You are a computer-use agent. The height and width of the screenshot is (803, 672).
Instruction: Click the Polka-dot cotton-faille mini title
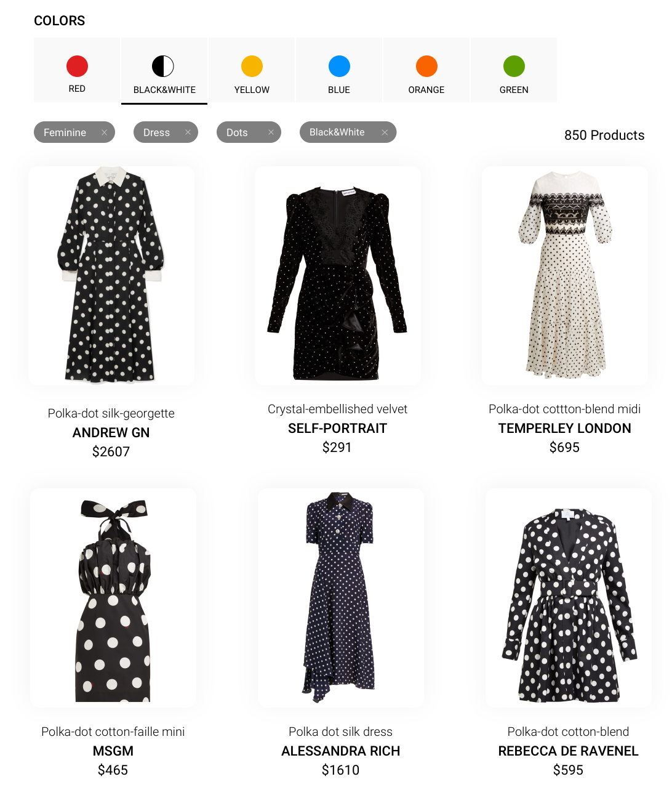[113, 732]
